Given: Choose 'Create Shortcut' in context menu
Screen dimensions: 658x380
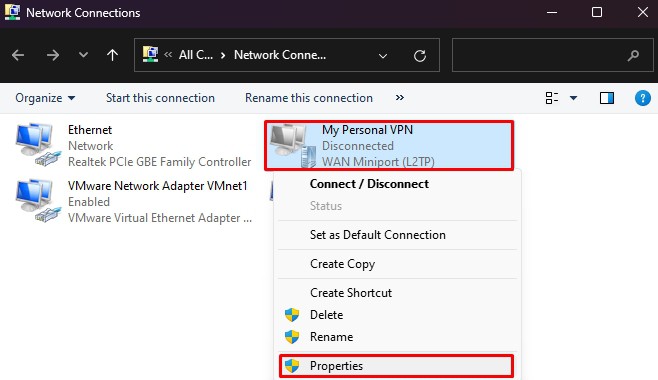Looking at the screenshot, I should point(397,293).
